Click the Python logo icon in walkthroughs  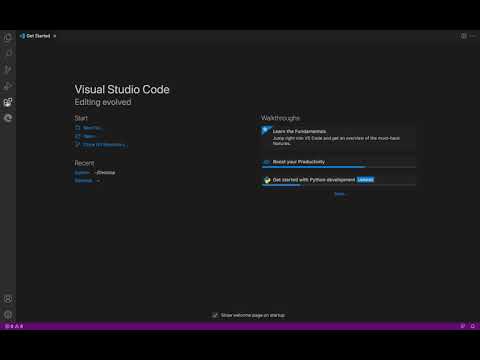tap(267, 180)
